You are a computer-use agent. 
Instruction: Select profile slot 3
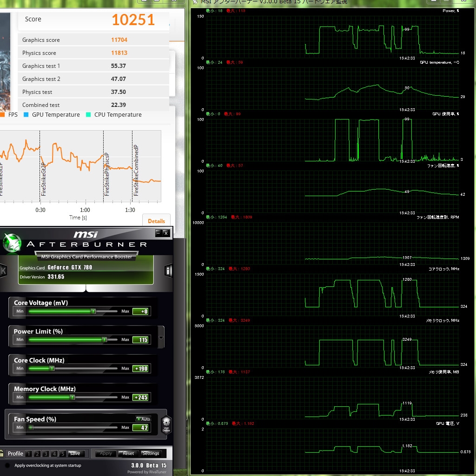46,454
